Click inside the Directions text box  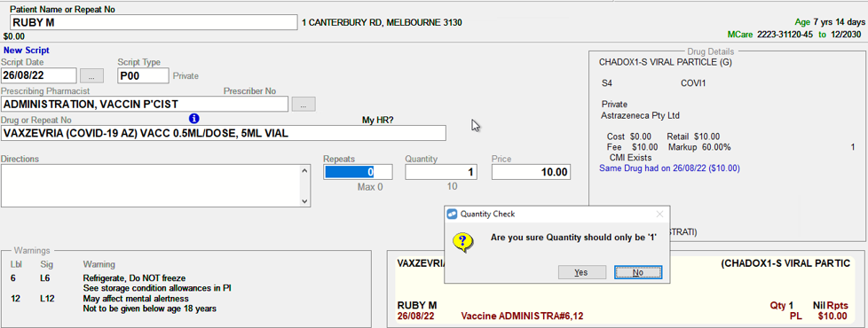click(150, 186)
